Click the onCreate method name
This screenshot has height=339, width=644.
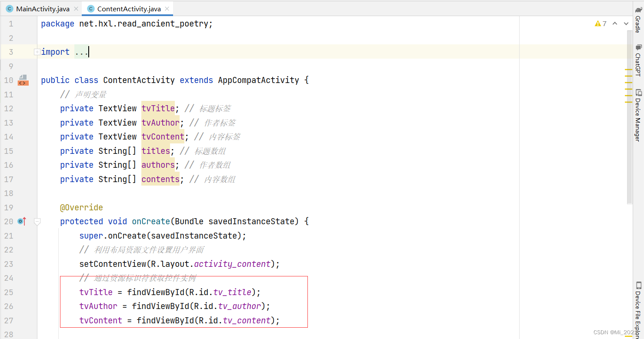click(x=151, y=221)
